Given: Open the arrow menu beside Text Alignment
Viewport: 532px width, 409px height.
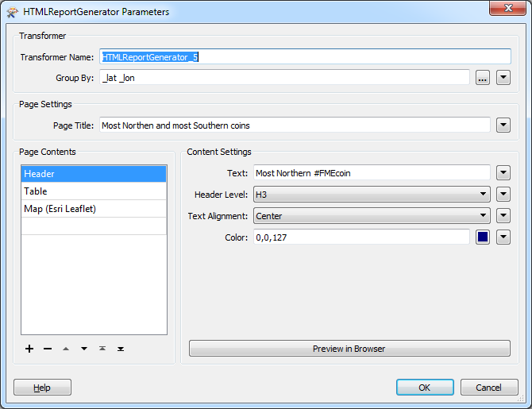Looking at the screenshot, I should coord(503,216).
